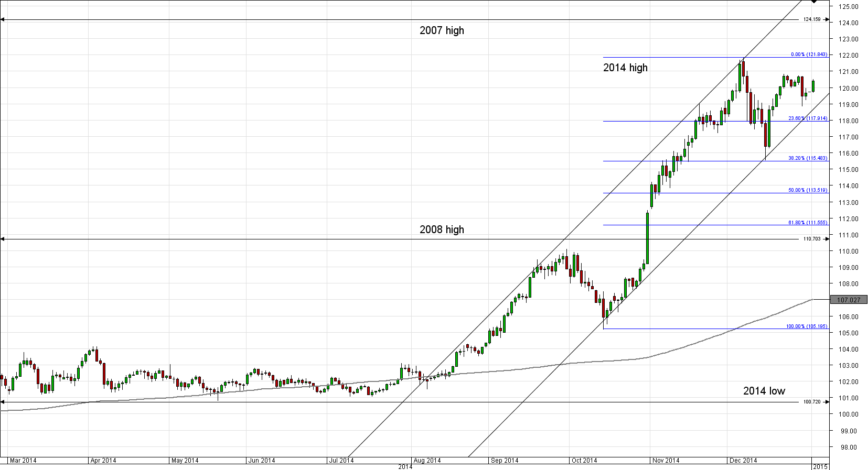This screenshot has height=470, width=868.
Task: Select the 61.80% (111.555) Fibonacci label
Action: [x=808, y=223]
